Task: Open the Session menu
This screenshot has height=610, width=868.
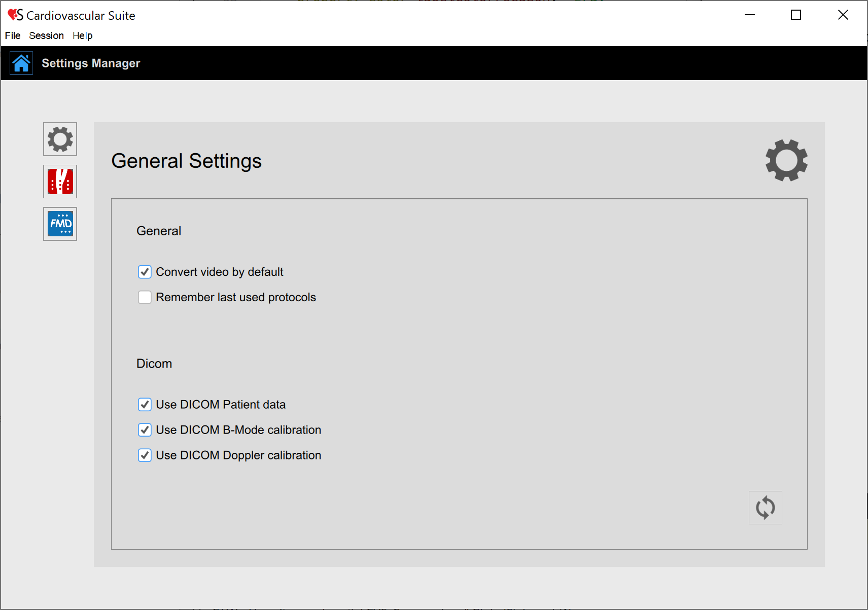Action: (46, 35)
